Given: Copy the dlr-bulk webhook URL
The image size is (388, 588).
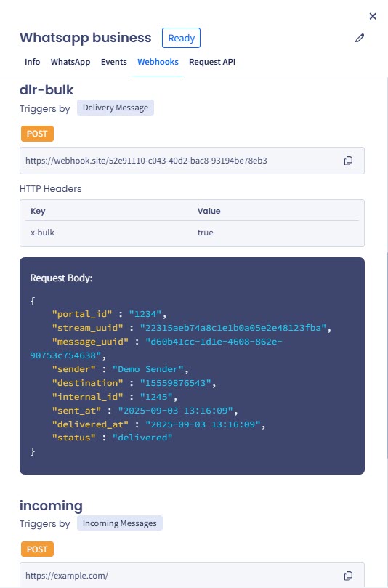Looking at the screenshot, I should (348, 161).
